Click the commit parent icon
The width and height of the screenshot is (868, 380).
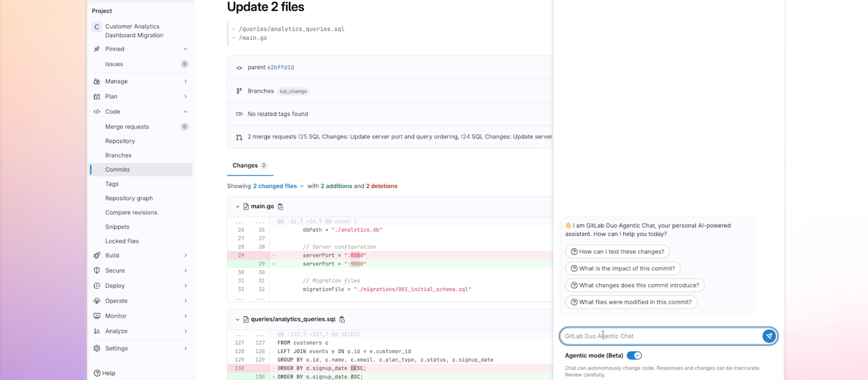(239, 68)
